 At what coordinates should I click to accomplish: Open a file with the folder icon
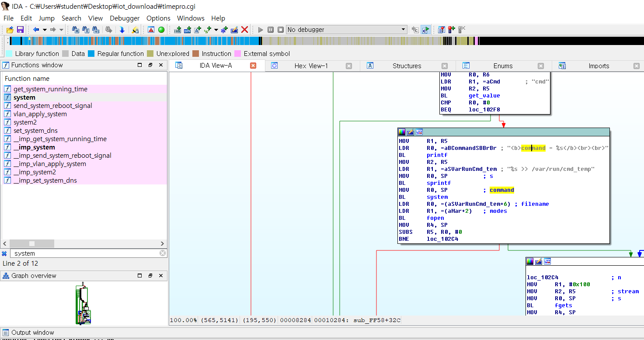click(x=10, y=30)
